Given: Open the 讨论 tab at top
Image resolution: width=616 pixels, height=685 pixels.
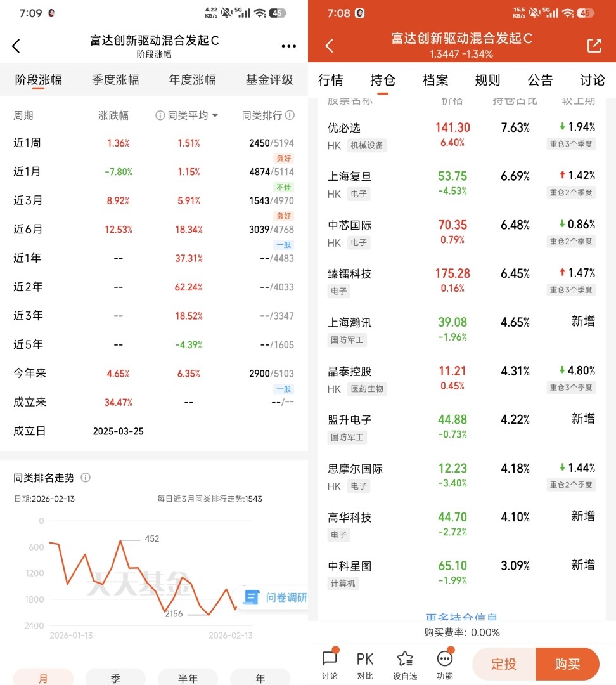Looking at the screenshot, I should (593, 80).
